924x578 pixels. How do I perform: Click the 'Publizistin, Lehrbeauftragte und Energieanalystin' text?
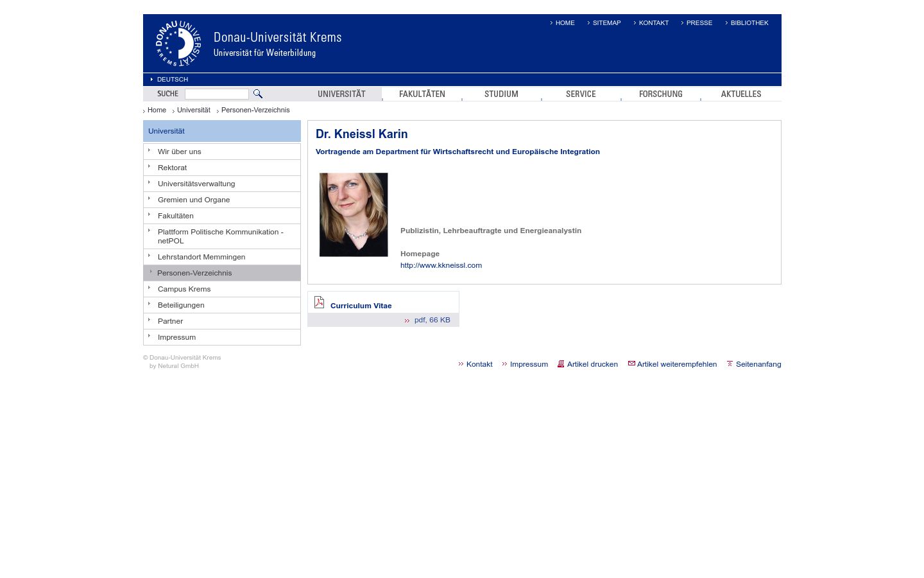coord(491,231)
